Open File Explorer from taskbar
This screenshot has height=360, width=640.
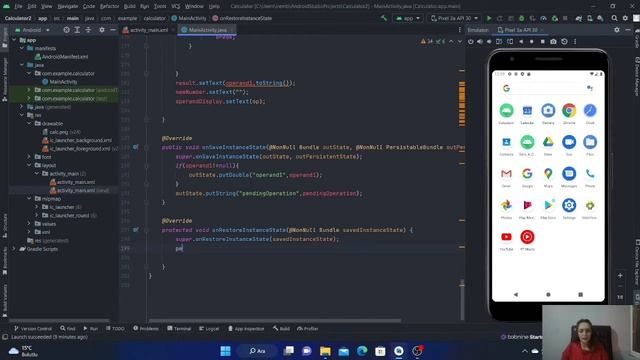click(x=325, y=351)
